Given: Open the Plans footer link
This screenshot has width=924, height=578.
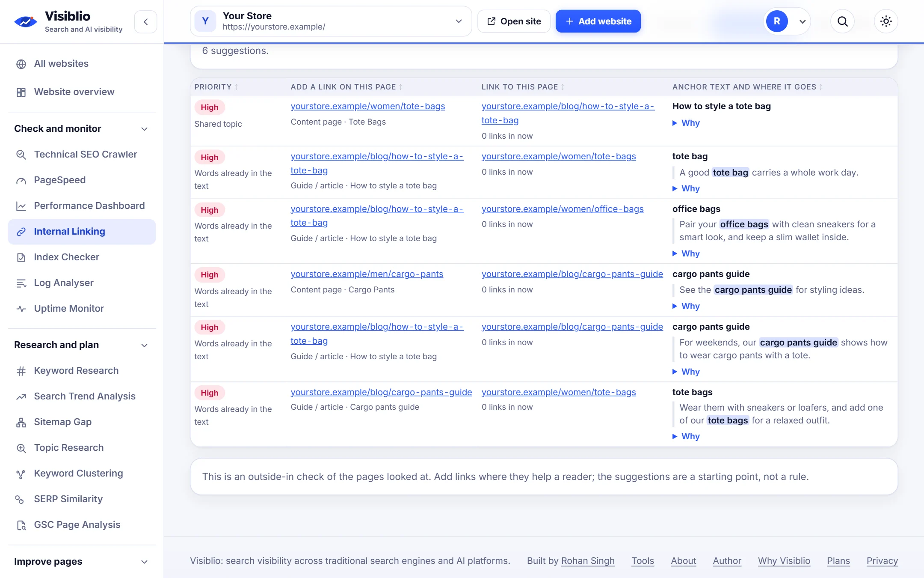Looking at the screenshot, I should [x=838, y=561].
